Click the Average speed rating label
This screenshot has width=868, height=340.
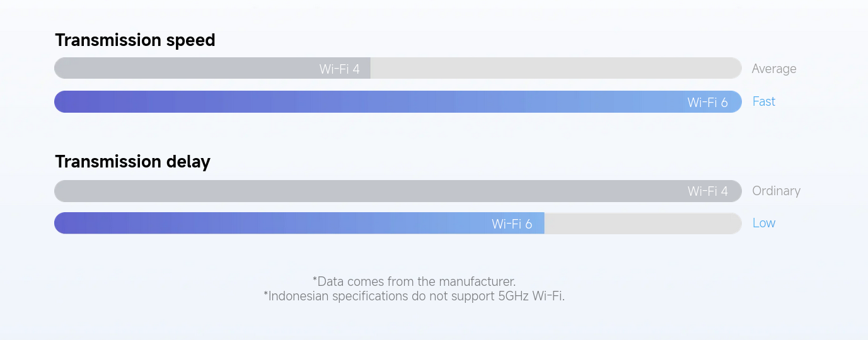coord(774,69)
